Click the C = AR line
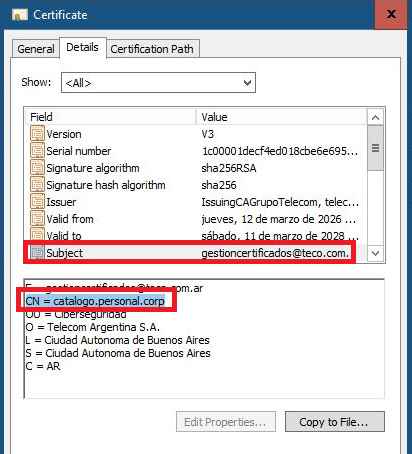Screen dimensions: 412x454 click(43, 366)
